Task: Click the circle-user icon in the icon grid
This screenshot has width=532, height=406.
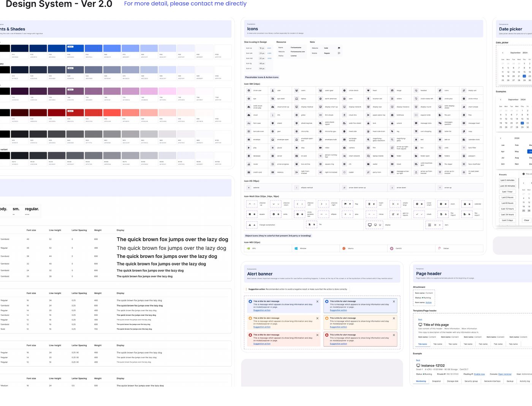Action: pyautogui.click(x=249, y=90)
